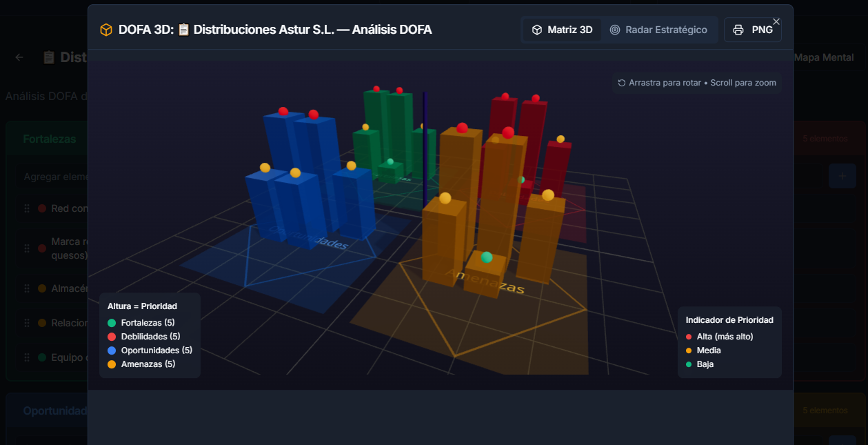
Task: Click the Fortalezas panel heading in the background
Action: tap(50, 139)
